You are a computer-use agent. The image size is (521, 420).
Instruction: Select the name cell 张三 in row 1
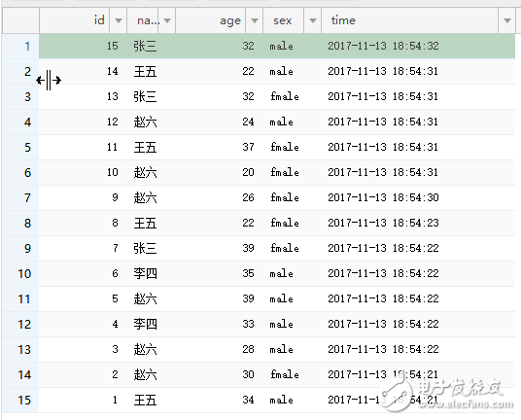click(x=152, y=46)
